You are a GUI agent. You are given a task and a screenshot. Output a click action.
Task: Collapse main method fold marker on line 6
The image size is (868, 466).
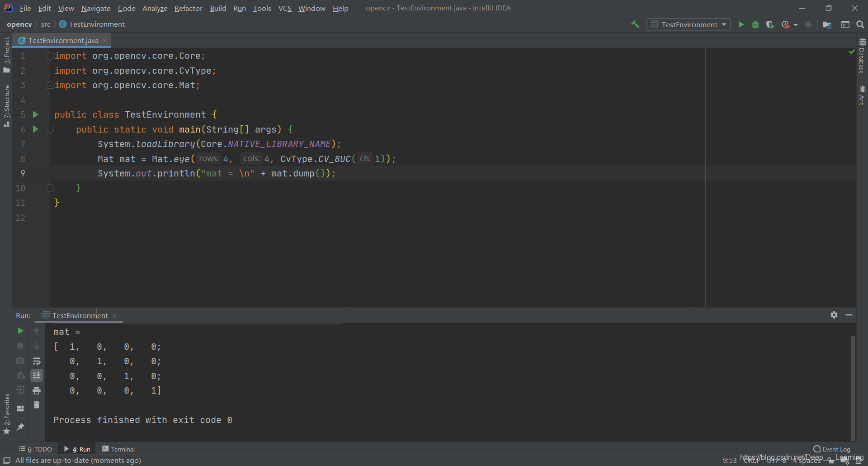point(50,129)
